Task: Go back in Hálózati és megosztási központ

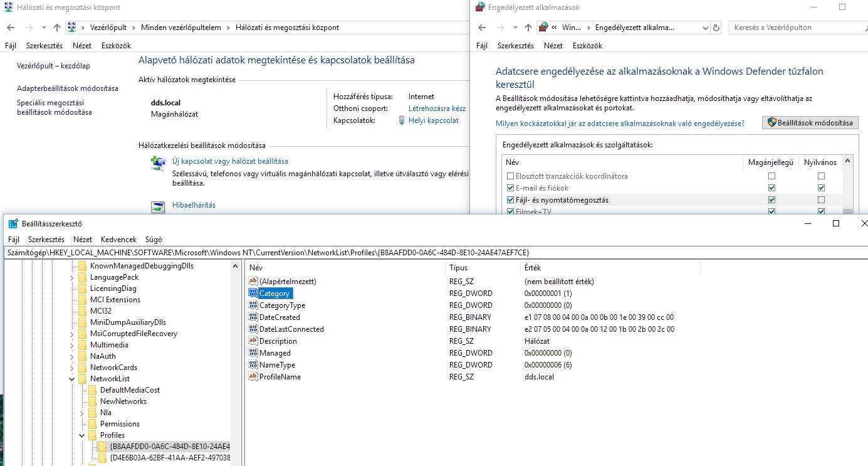Action: [11, 28]
